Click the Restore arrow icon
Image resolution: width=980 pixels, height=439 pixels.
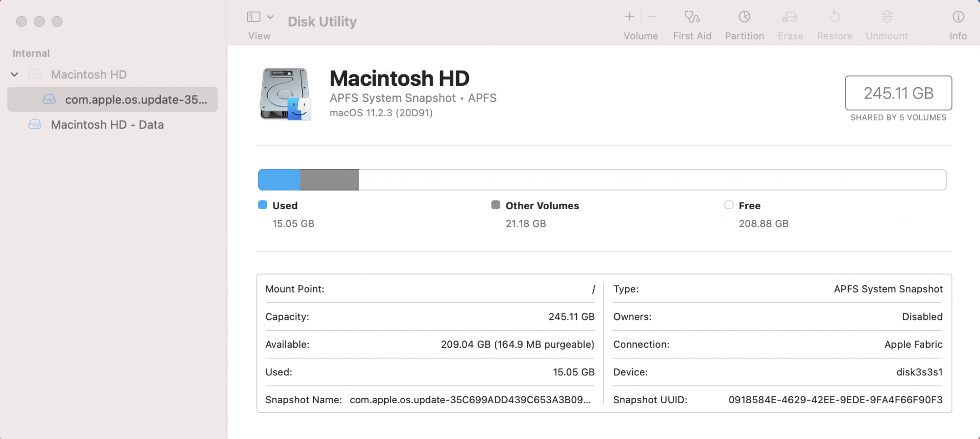click(834, 17)
